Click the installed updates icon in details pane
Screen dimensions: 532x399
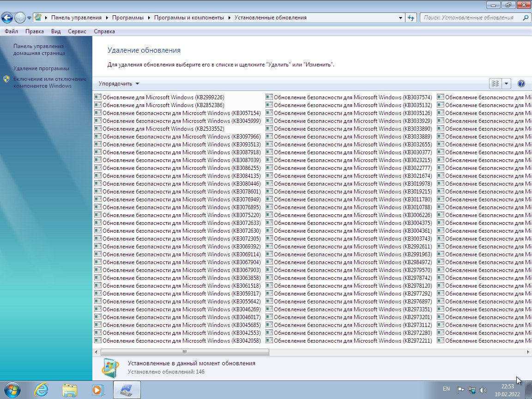(x=110, y=368)
